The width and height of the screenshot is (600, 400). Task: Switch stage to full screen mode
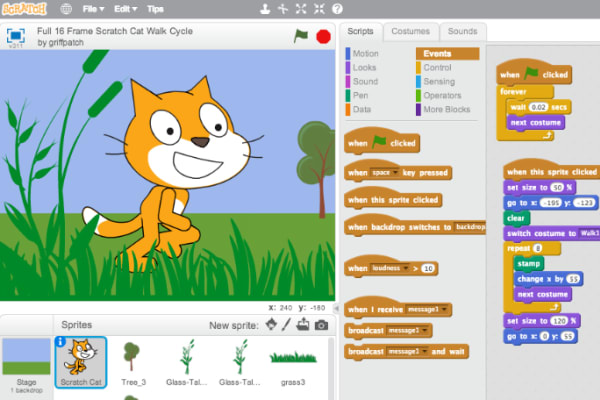coord(16,36)
